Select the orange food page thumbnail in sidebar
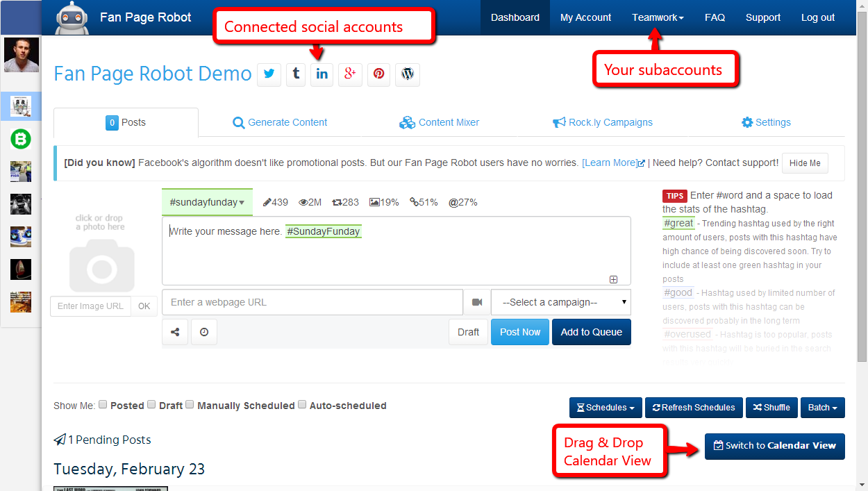The height and width of the screenshot is (491, 868). pyautogui.click(x=20, y=301)
